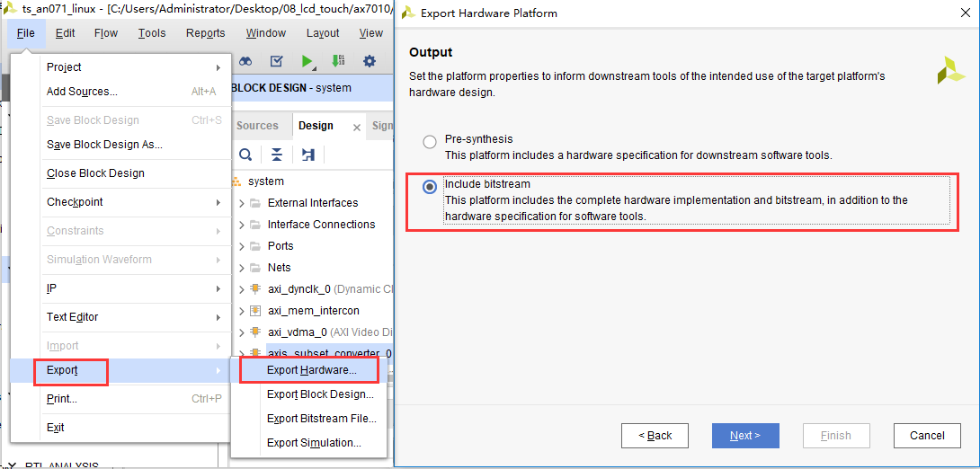
Task: Expand the Nets tree node
Action: click(242, 267)
